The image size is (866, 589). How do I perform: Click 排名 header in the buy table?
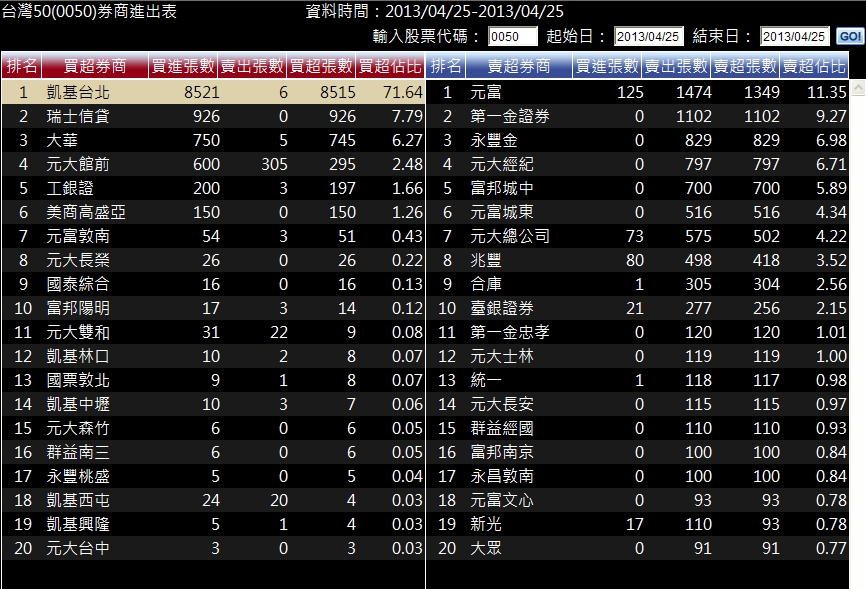[22, 66]
